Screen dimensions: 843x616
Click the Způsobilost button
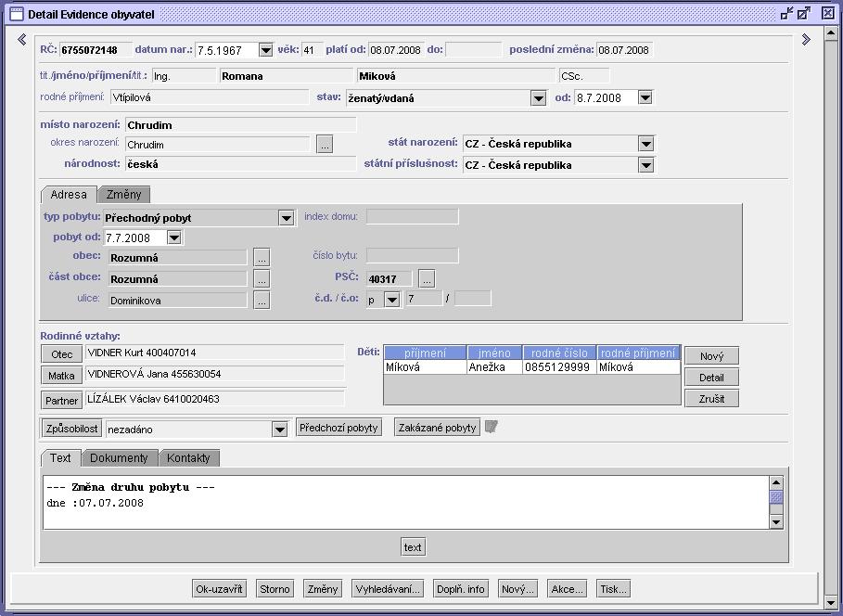(x=72, y=429)
